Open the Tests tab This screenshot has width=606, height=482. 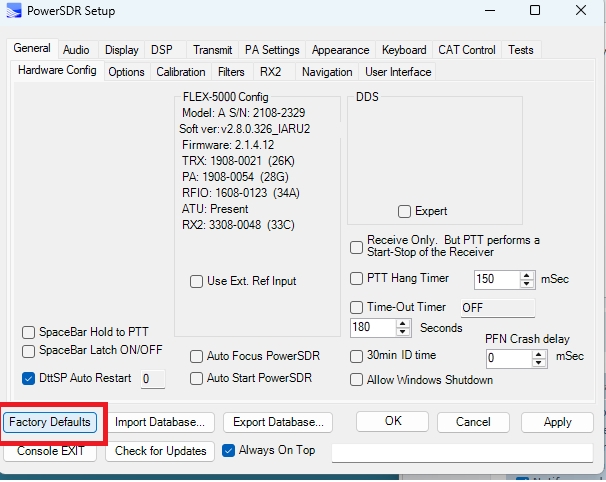point(521,50)
